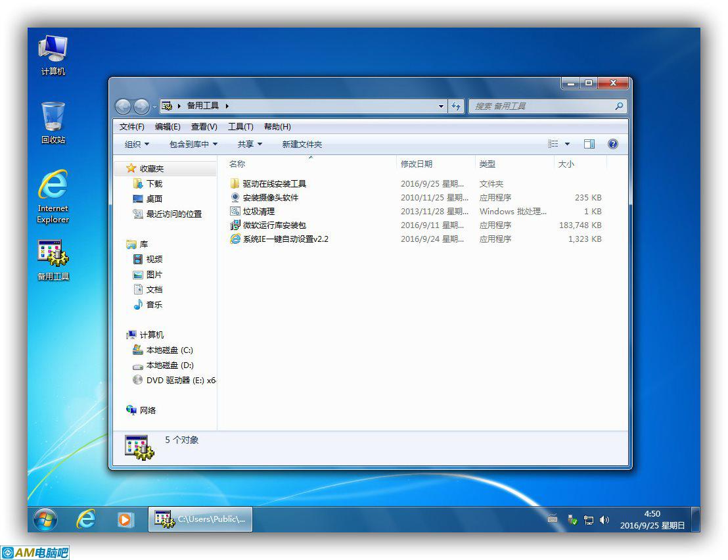
Task: Select 计算机 in the navigation pane
Action: [x=151, y=335]
